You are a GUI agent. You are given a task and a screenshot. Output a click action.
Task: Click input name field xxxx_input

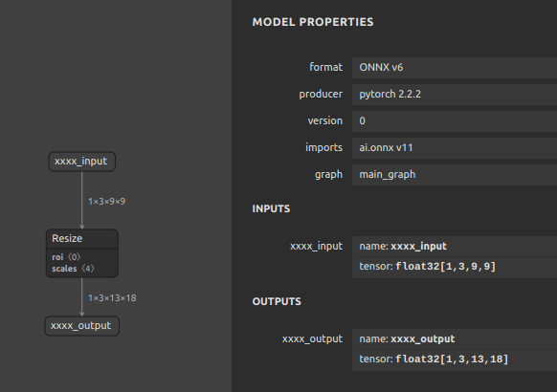point(455,247)
